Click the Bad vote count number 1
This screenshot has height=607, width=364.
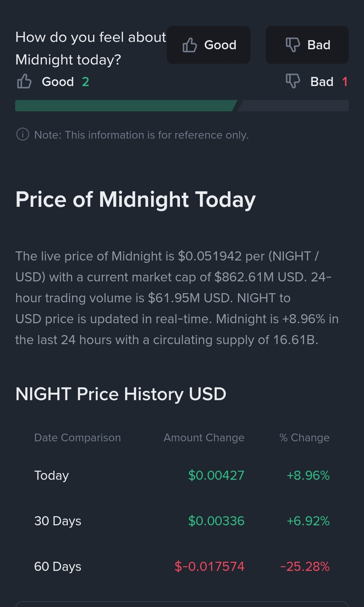pyautogui.click(x=344, y=82)
